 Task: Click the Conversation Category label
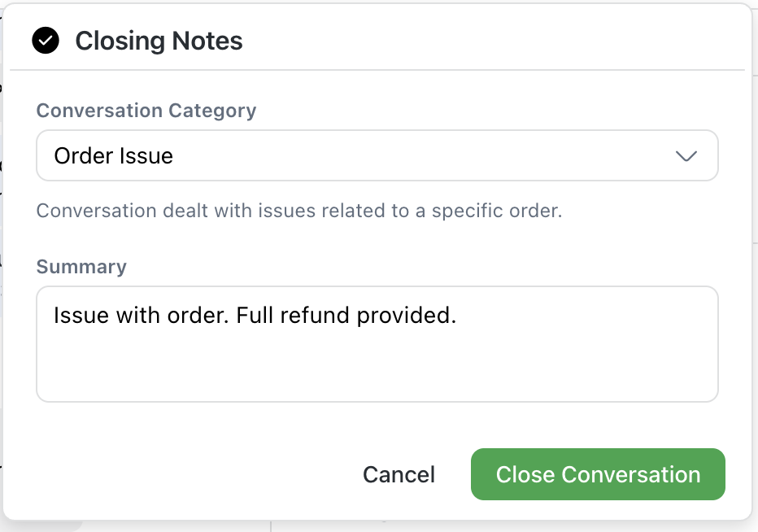[146, 111]
